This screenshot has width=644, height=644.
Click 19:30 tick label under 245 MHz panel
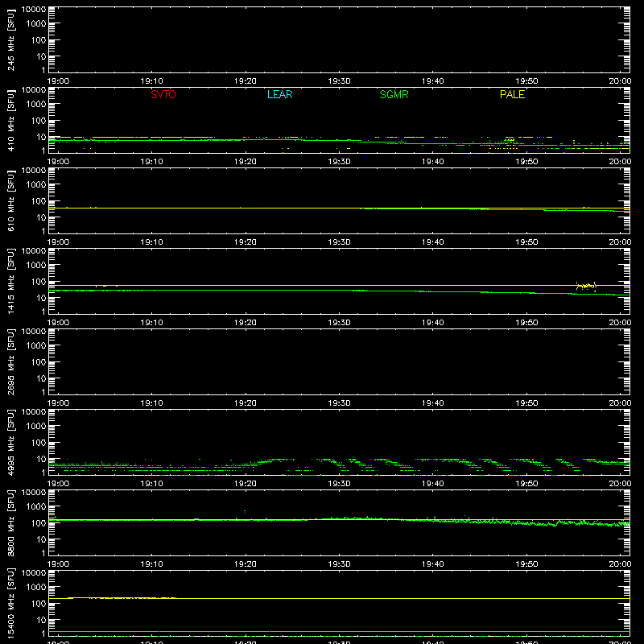point(339,81)
